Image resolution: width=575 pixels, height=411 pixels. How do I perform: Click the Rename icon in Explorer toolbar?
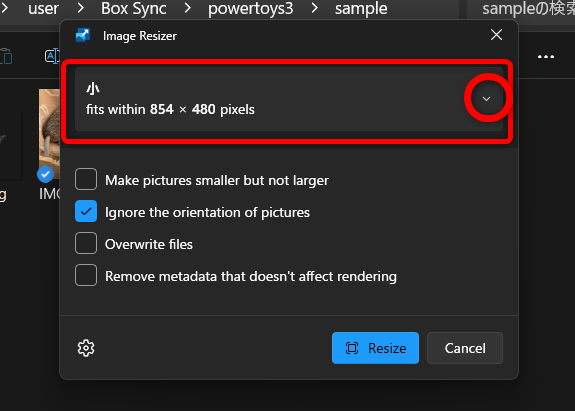coord(52,56)
